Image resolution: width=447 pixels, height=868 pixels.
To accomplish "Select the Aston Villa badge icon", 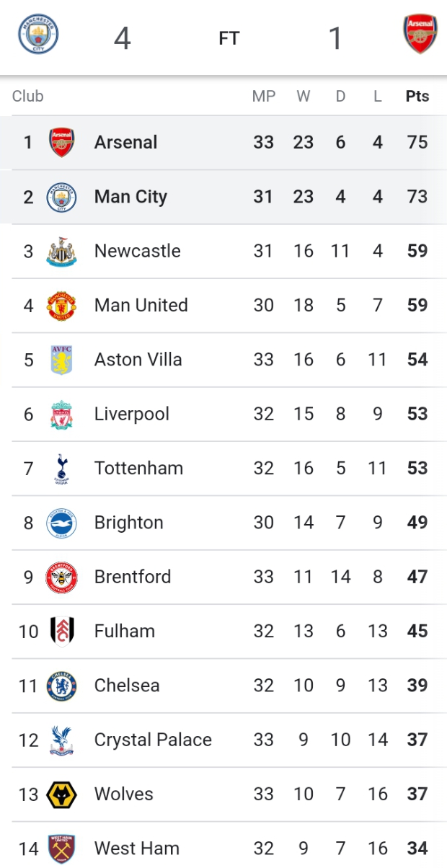I will (61, 360).
